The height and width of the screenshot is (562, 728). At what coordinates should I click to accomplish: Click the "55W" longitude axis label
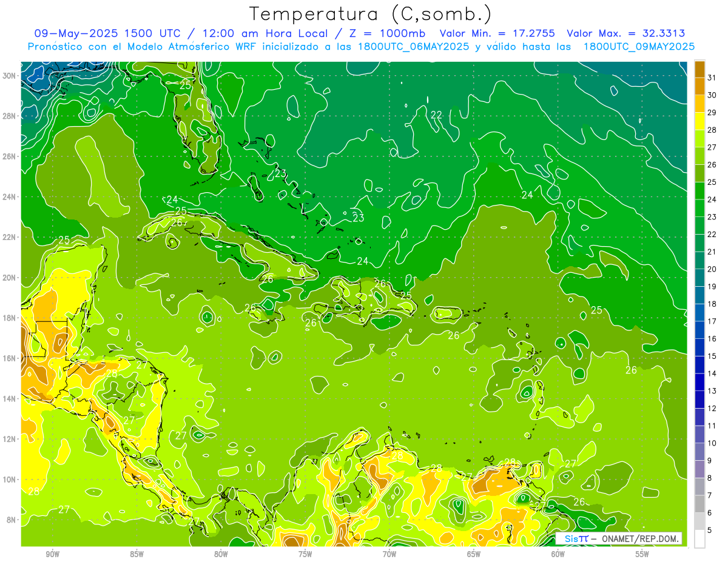click(642, 554)
